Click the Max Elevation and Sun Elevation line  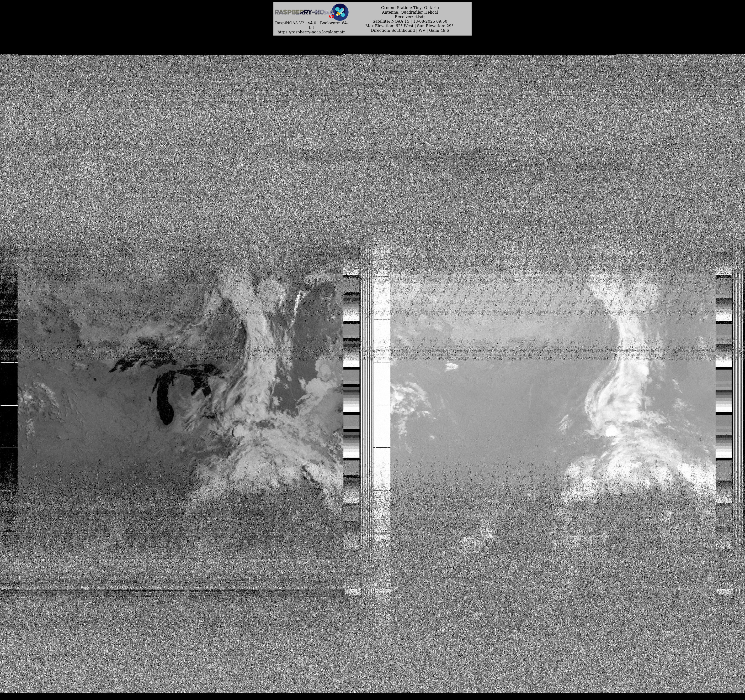409,26
